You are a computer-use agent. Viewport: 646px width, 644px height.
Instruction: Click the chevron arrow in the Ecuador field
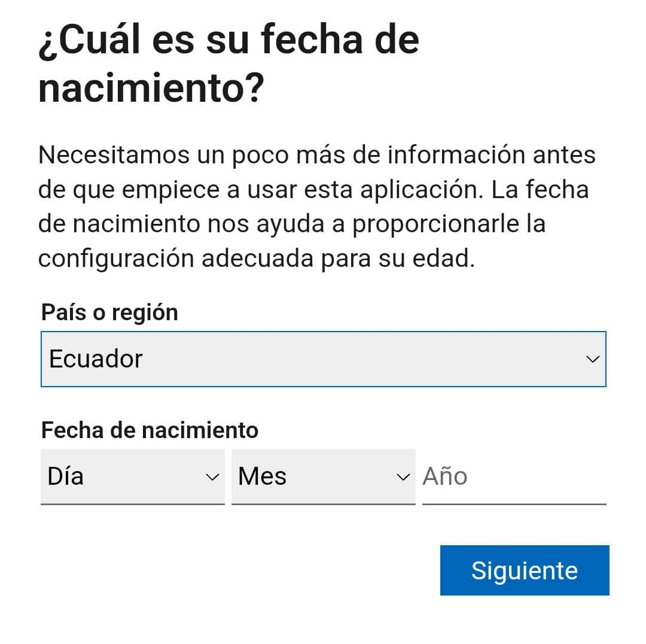click(592, 359)
